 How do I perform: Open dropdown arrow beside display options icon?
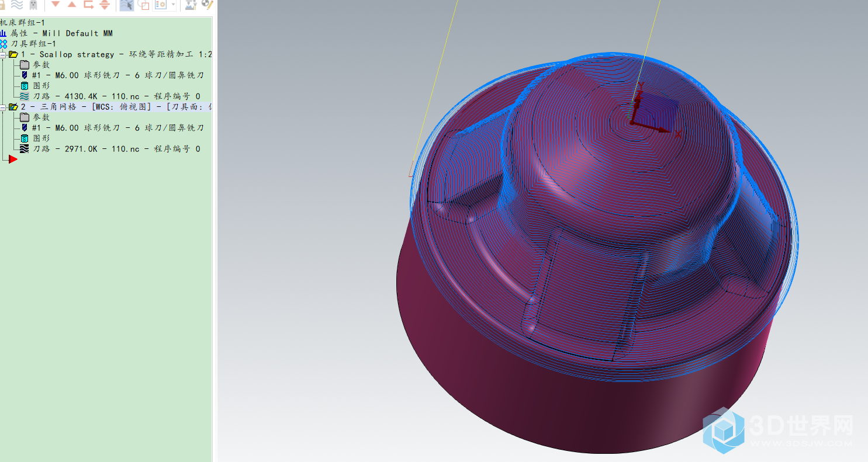pos(174,5)
